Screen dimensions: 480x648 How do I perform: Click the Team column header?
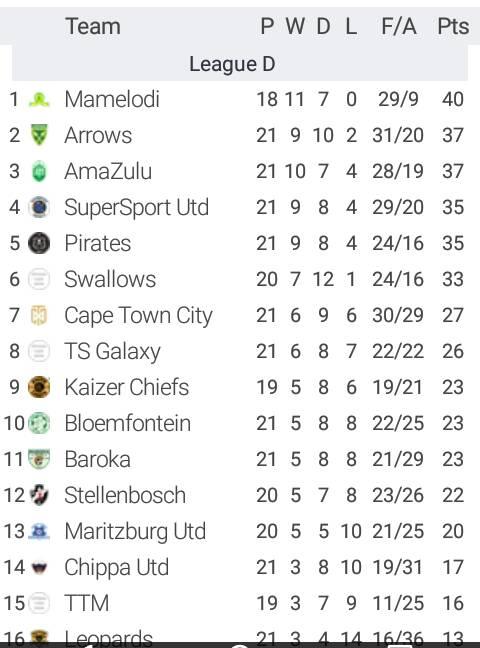[x=93, y=26]
